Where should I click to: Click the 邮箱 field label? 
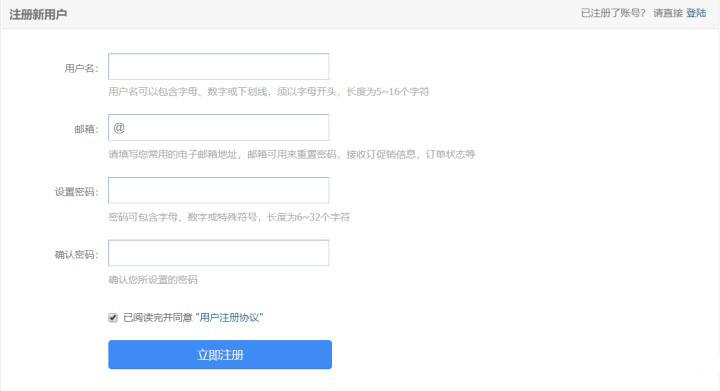tap(86, 129)
